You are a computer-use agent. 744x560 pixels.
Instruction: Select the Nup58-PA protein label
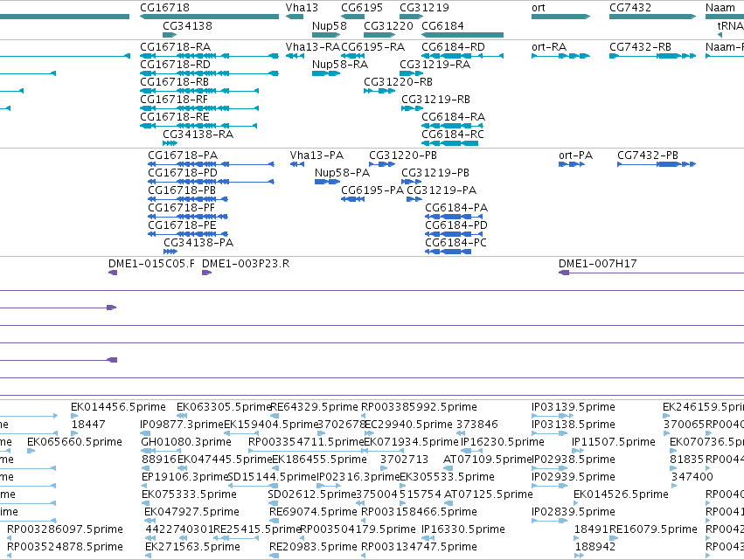[342, 173]
